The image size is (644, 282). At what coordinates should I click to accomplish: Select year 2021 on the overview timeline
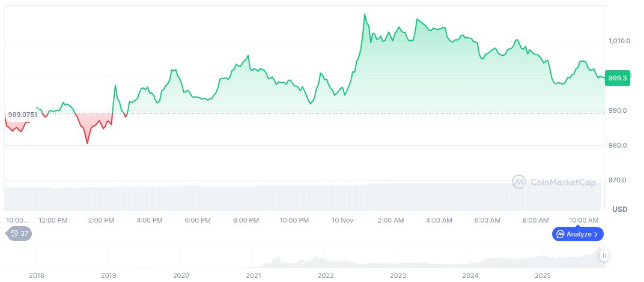pos(254,275)
